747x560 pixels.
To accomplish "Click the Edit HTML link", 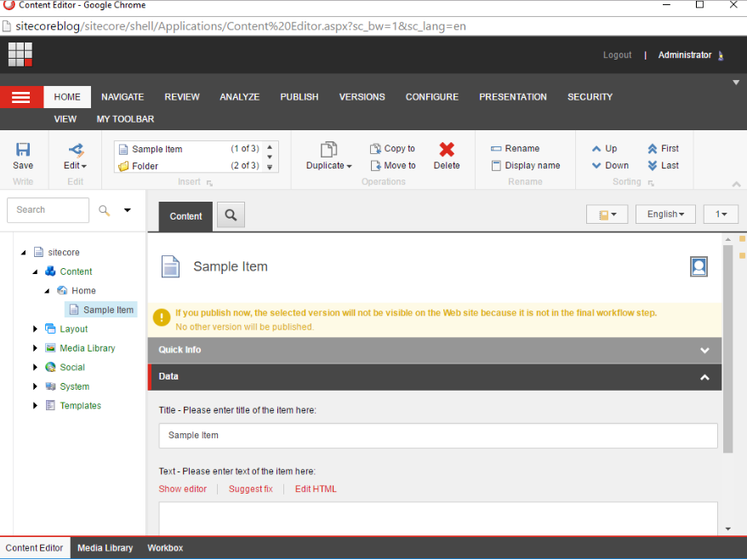I will tap(316, 489).
